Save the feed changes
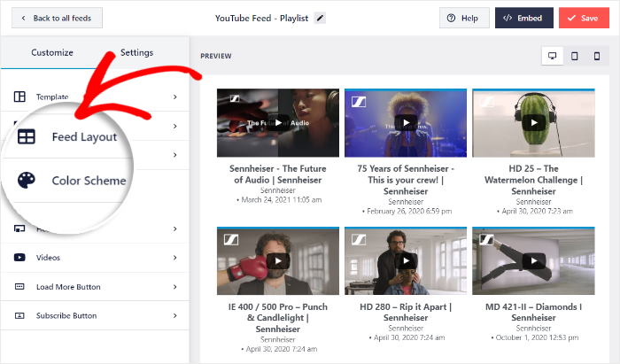Image resolution: width=620 pixels, height=364 pixels. [584, 19]
